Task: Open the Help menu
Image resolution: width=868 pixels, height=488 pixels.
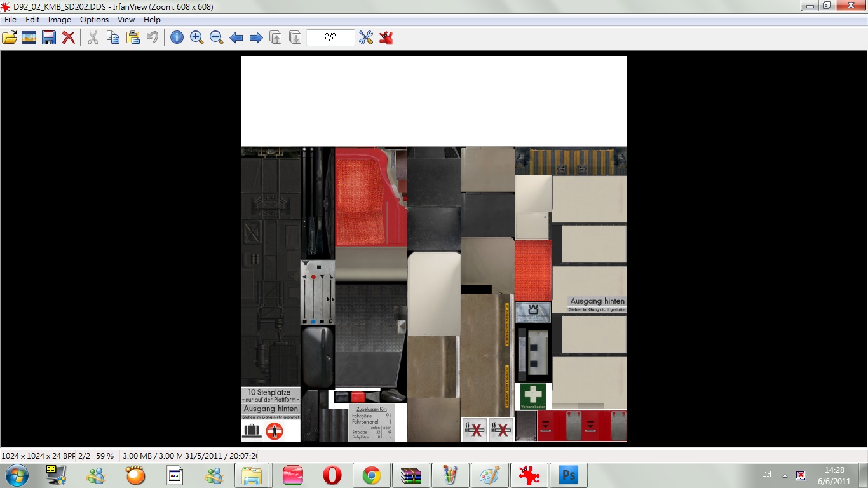Action: pos(153,20)
